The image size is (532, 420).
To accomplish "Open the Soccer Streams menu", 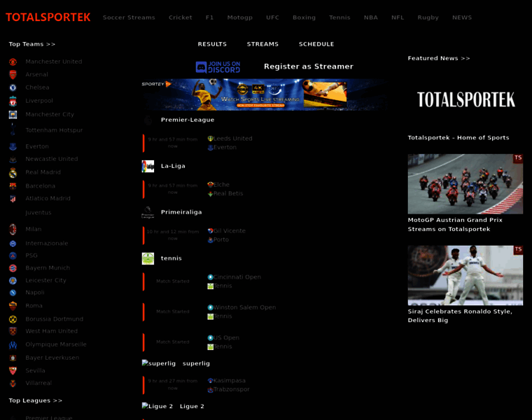I will [129, 17].
